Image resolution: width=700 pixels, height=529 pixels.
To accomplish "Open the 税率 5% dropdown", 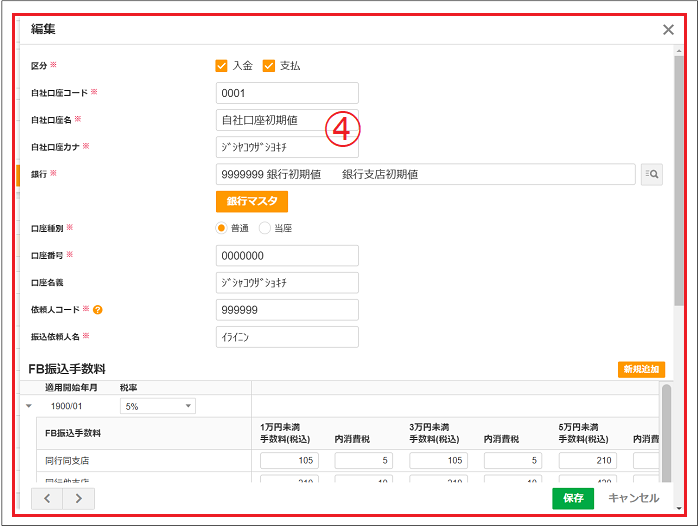I will point(157,406).
